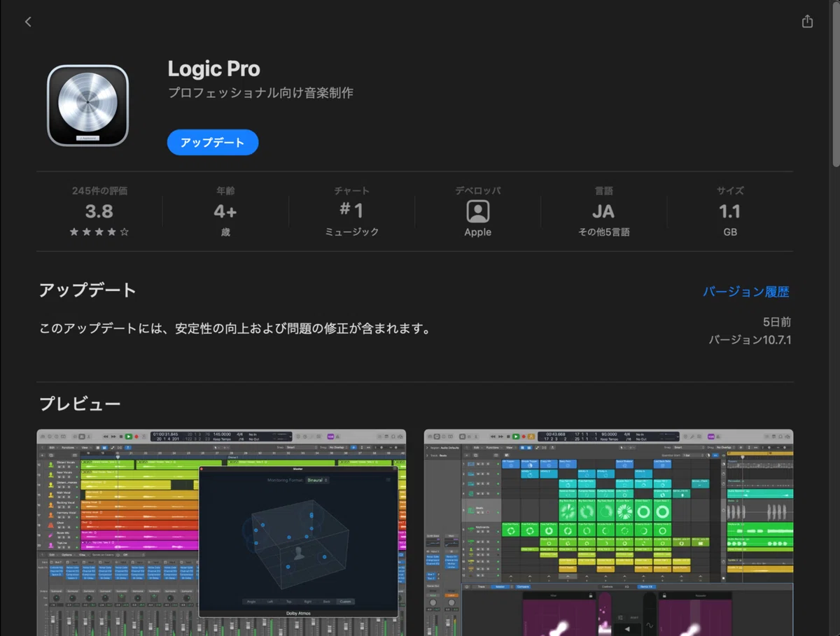
Task: Click the 1.1 GB size info
Action: click(x=730, y=211)
